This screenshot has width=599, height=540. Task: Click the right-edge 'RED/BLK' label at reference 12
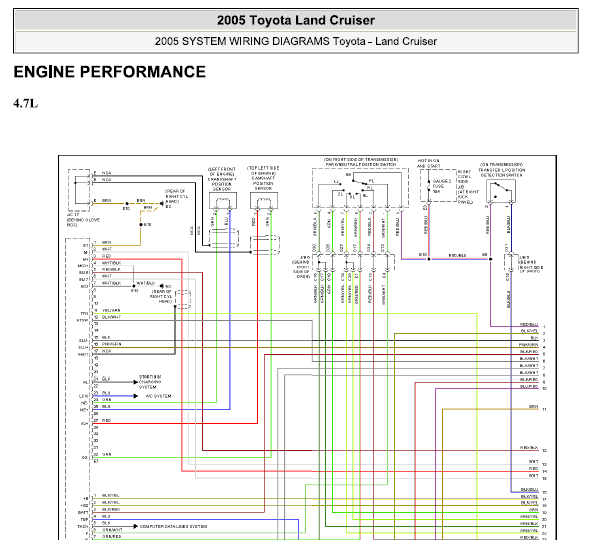coord(529,448)
